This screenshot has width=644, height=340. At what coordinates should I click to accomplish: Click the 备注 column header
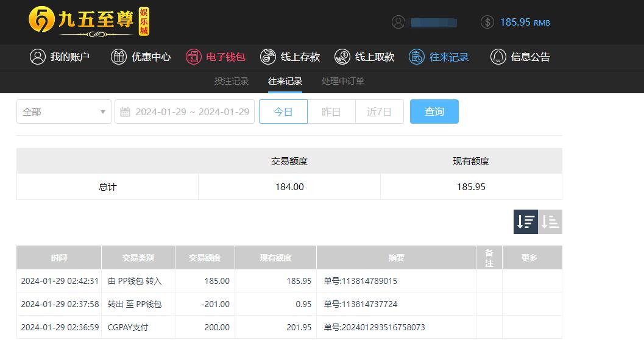[489, 258]
